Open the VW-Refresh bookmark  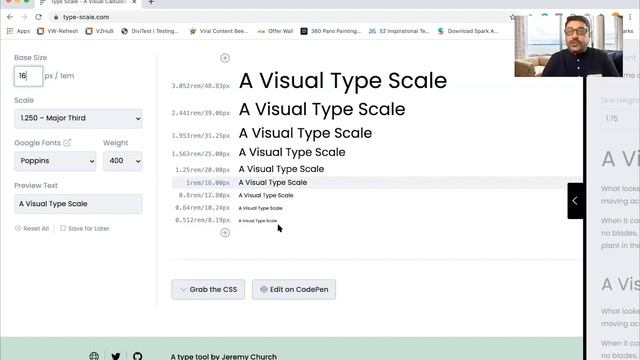tap(58, 31)
